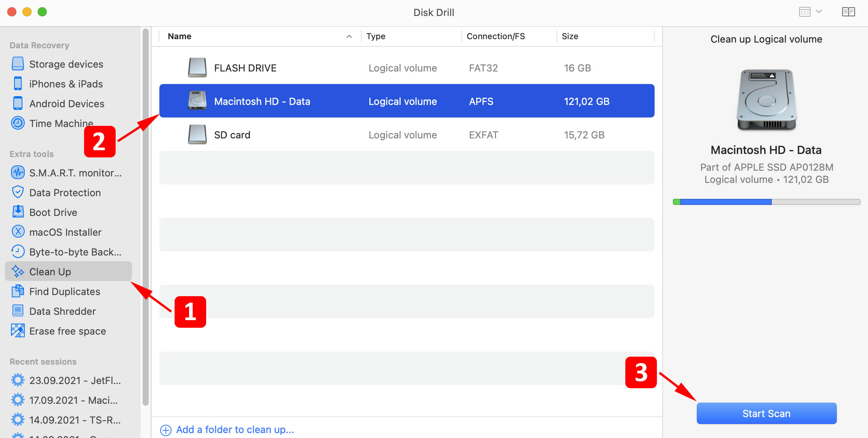
Task: Click Start Scan for Macintosh HD
Action: pyautogui.click(x=767, y=413)
